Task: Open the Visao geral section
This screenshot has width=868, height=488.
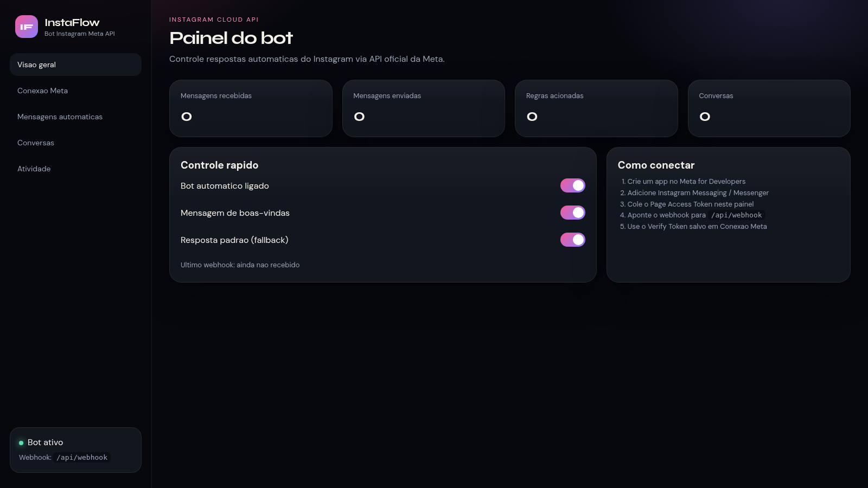Action: coord(75,65)
